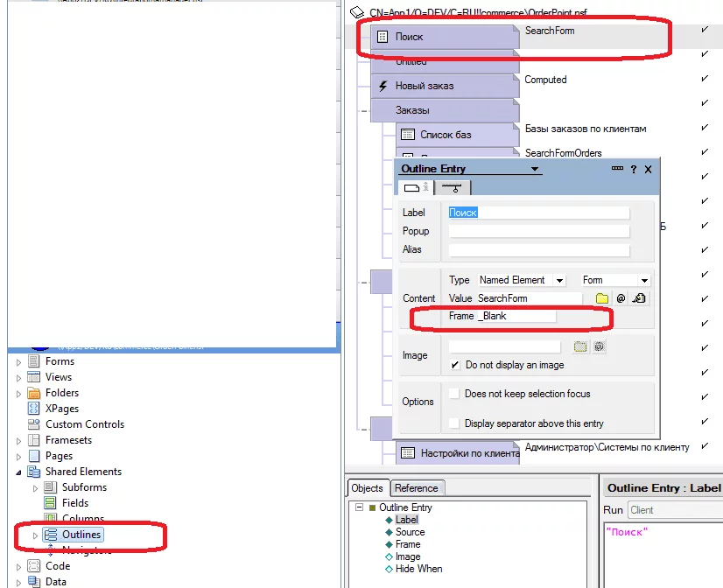Collapse the Shared Elements node
The height and width of the screenshot is (588, 723).
(x=19, y=472)
